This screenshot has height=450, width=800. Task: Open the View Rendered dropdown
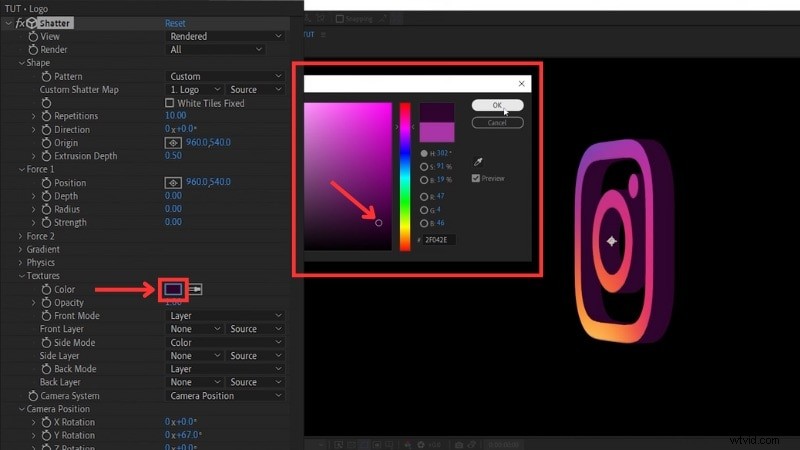(x=224, y=36)
